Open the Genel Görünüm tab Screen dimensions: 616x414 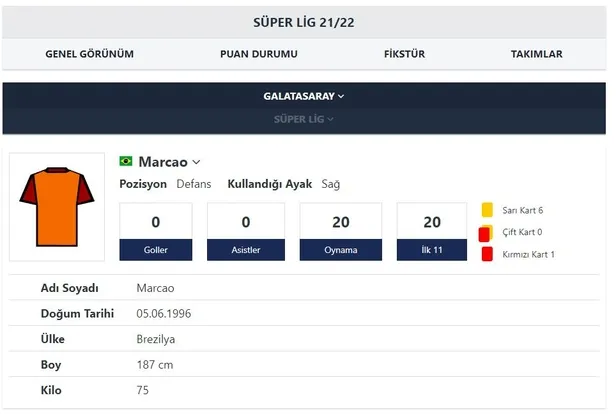(x=89, y=54)
